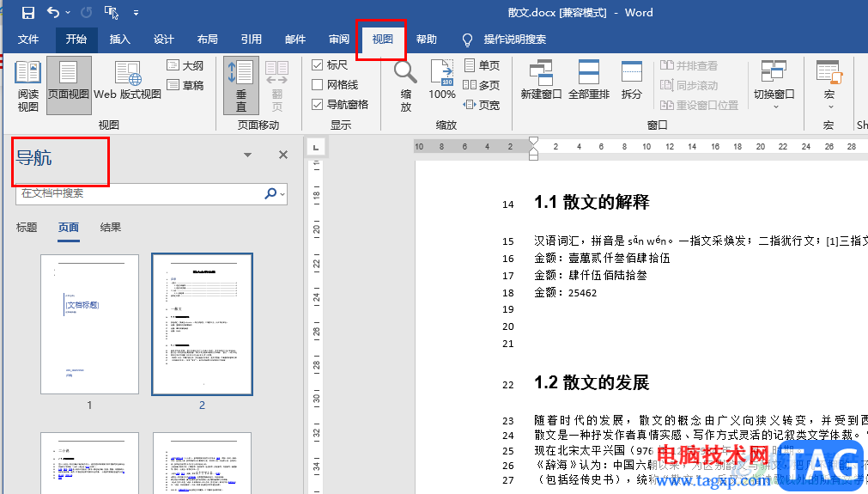Switch to 阅读视图 reading mode

tap(27, 87)
